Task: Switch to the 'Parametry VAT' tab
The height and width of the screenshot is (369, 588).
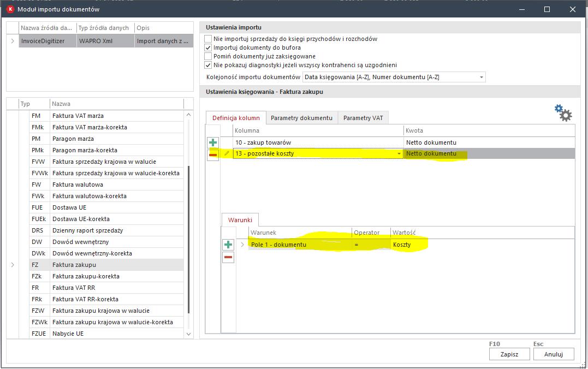Action: [363, 118]
